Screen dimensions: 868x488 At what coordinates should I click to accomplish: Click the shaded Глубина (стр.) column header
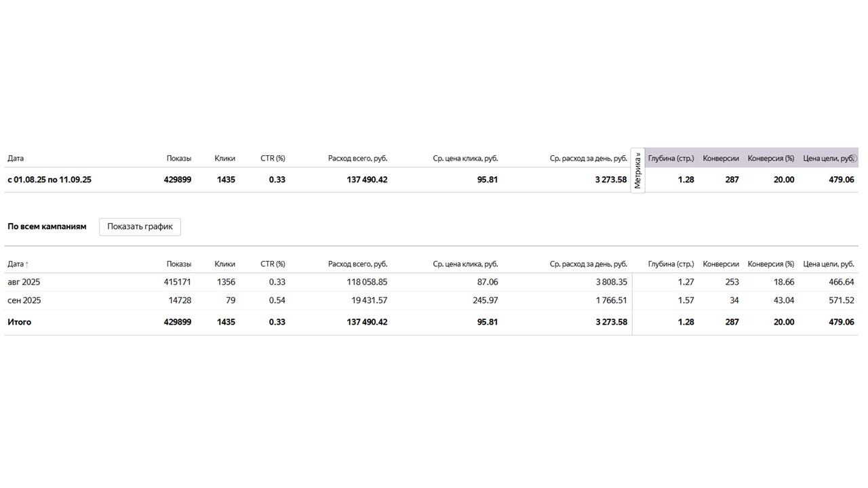click(671, 159)
